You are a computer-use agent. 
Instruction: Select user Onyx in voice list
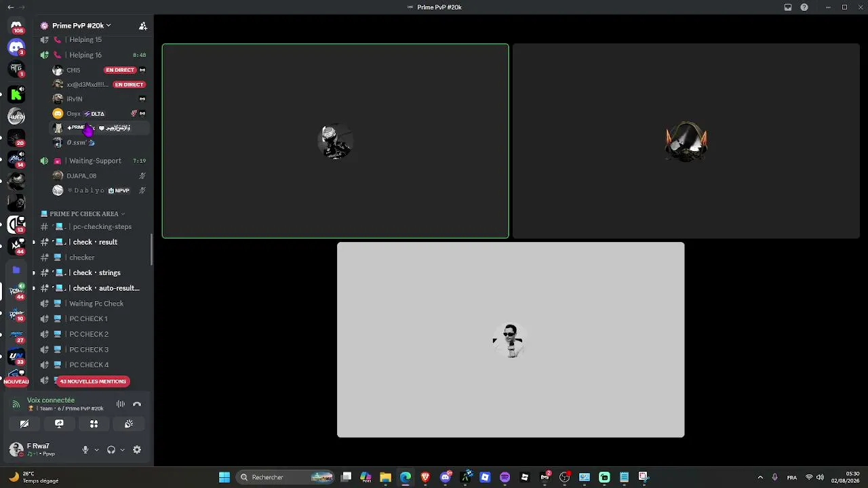coord(100,113)
